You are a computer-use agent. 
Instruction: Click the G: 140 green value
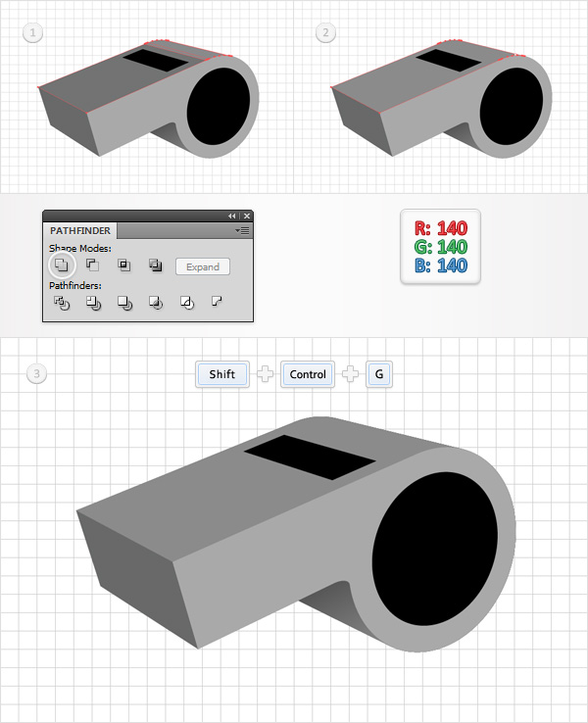[441, 247]
